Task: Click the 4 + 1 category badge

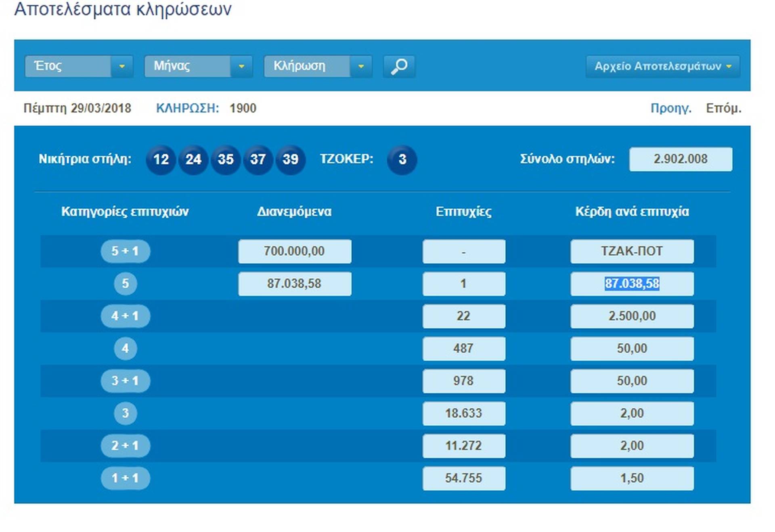Action: click(x=125, y=316)
